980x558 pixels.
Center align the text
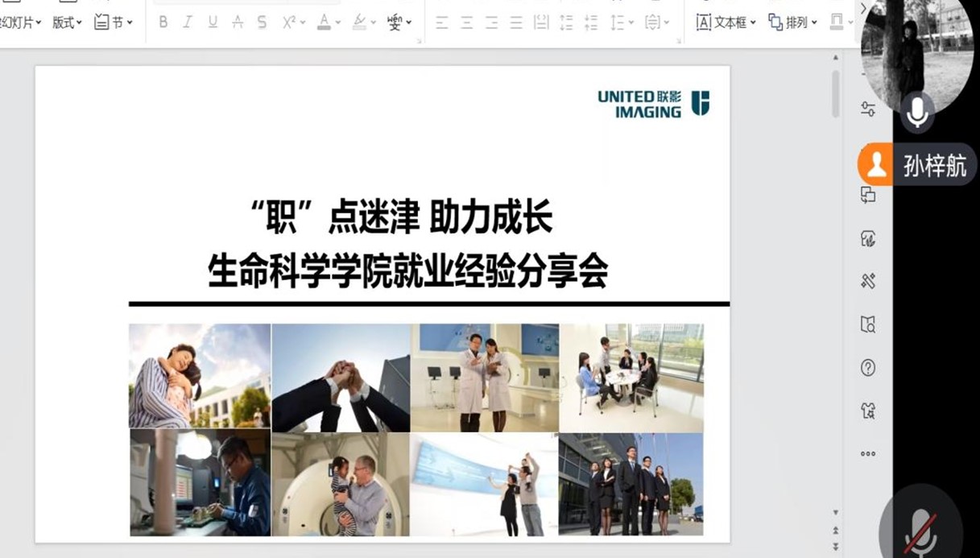(x=466, y=23)
